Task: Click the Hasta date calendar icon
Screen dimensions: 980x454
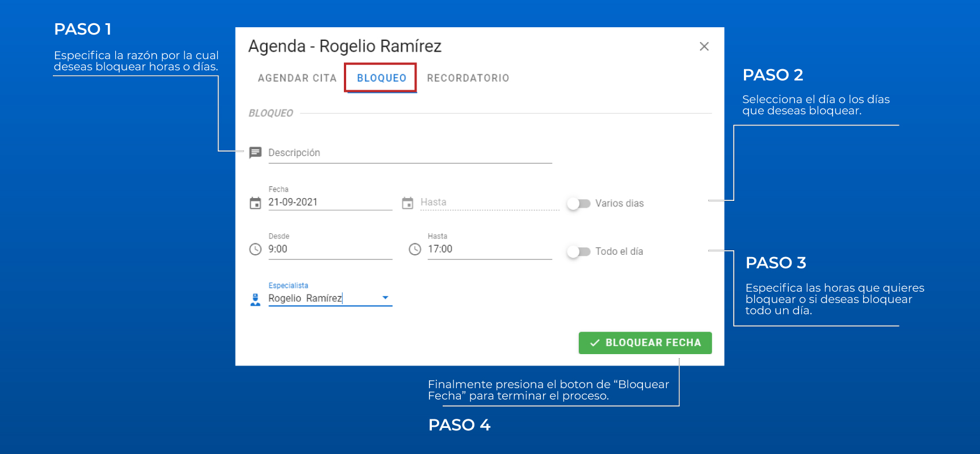Action: coord(407,203)
